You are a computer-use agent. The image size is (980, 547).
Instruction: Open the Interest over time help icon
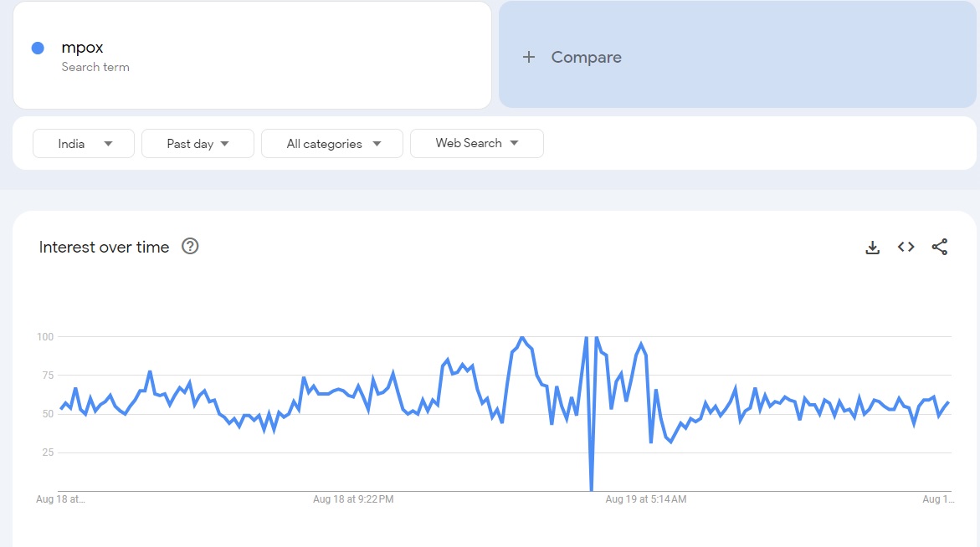190,246
